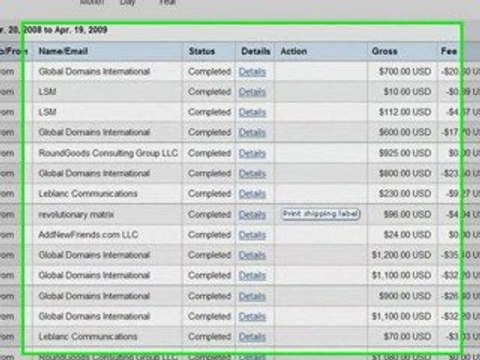480x360 pixels.
Task: Click the $900.00 USD gross amount
Action: coord(405,296)
